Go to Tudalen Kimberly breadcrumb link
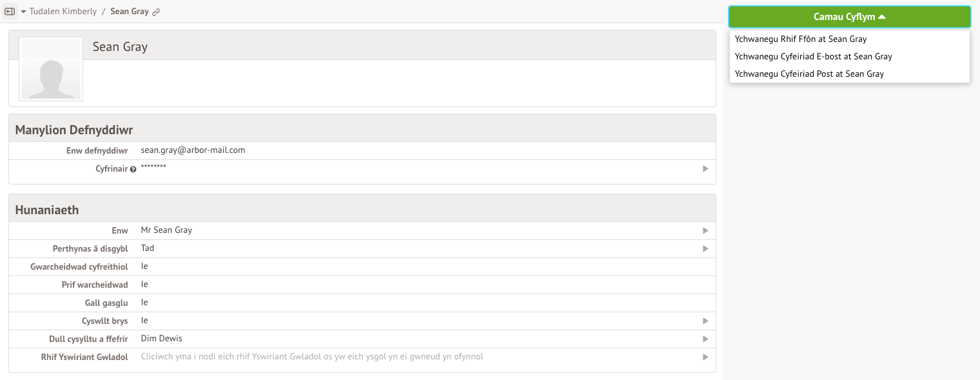The image size is (980, 380). pyautogui.click(x=63, y=12)
